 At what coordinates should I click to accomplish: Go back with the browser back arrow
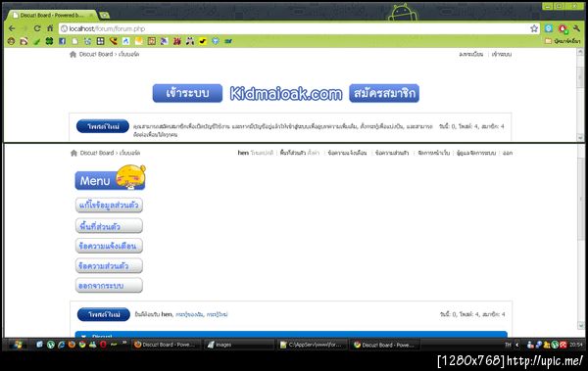[x=12, y=28]
